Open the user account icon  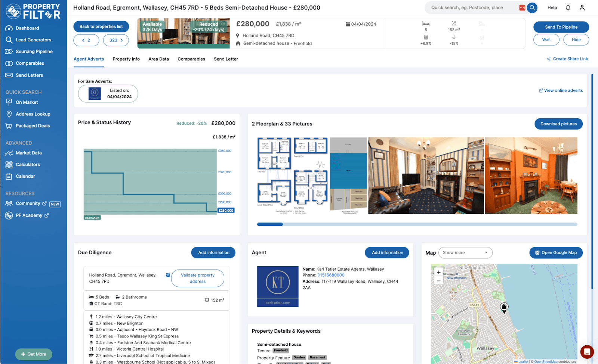(x=582, y=7)
